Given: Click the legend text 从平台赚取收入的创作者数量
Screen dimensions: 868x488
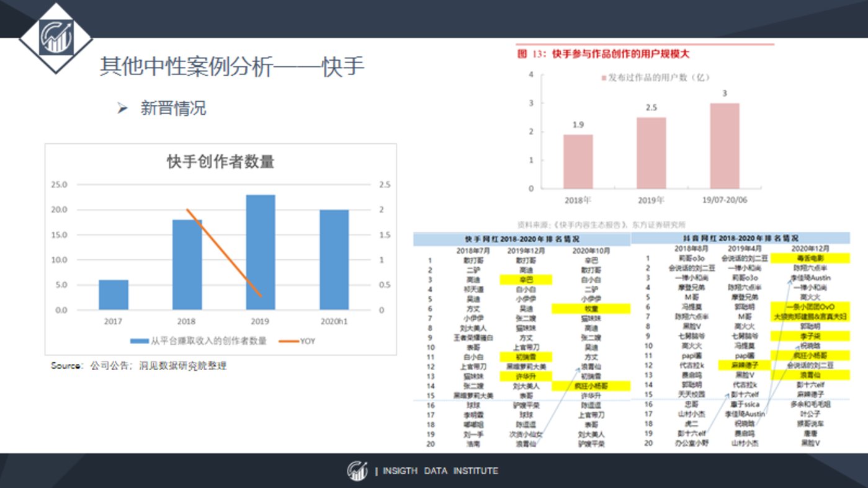Looking at the screenshot, I should [x=208, y=341].
